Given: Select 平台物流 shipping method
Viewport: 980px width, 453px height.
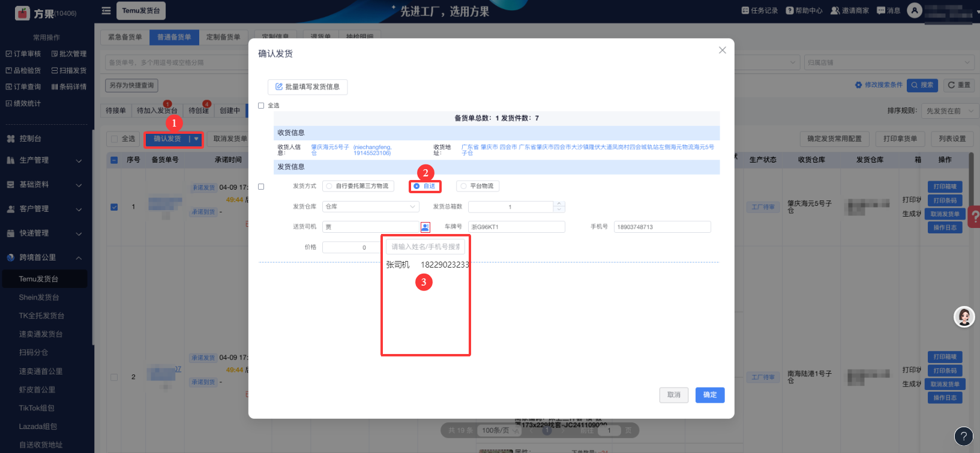Looking at the screenshot, I should click(x=478, y=187).
